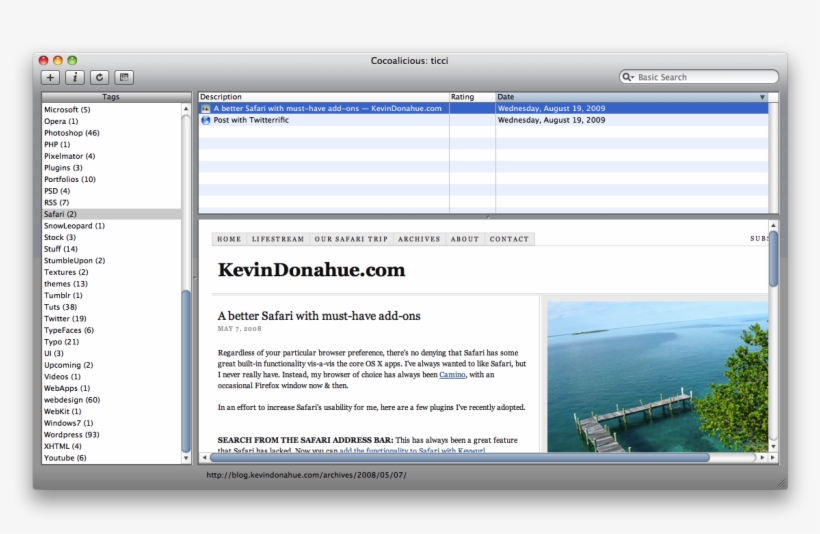820x534 pixels.
Task: Select the Plugins (3) tag
Action: point(111,167)
